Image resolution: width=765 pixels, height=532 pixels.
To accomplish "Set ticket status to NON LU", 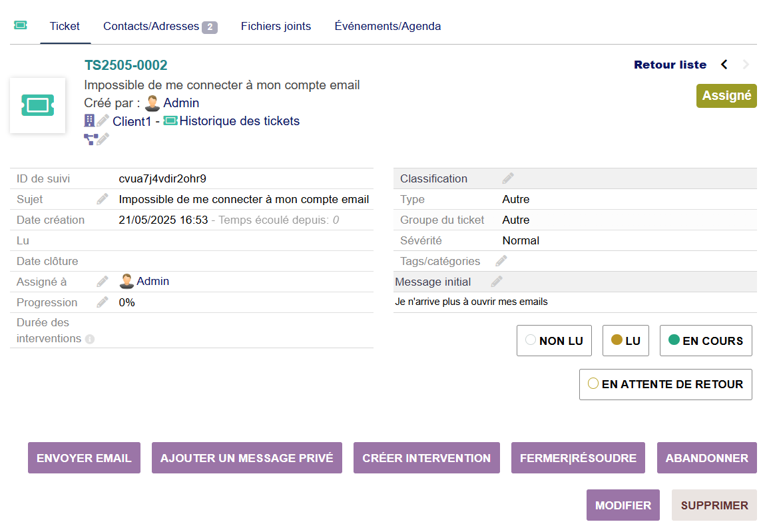I will tap(554, 341).
